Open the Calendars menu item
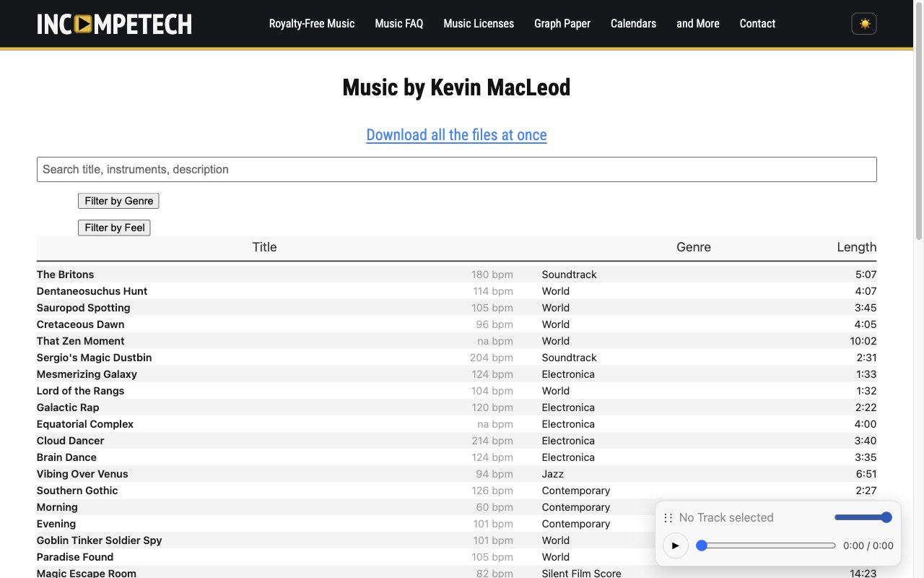The image size is (924, 578). tap(633, 24)
